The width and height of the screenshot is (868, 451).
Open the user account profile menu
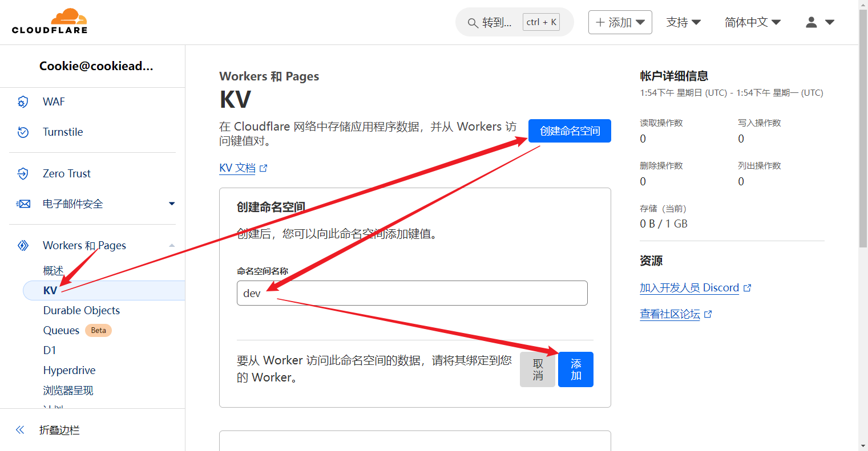[819, 22]
